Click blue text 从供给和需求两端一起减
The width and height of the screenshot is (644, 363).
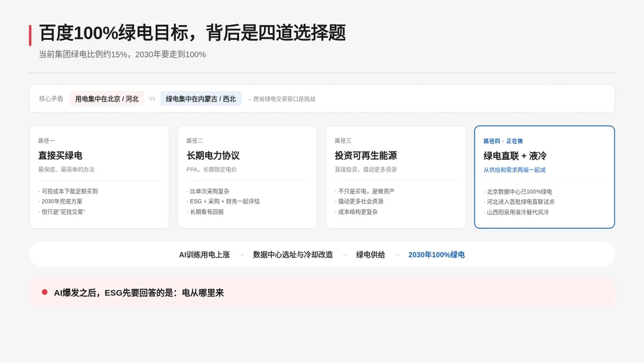tap(514, 170)
